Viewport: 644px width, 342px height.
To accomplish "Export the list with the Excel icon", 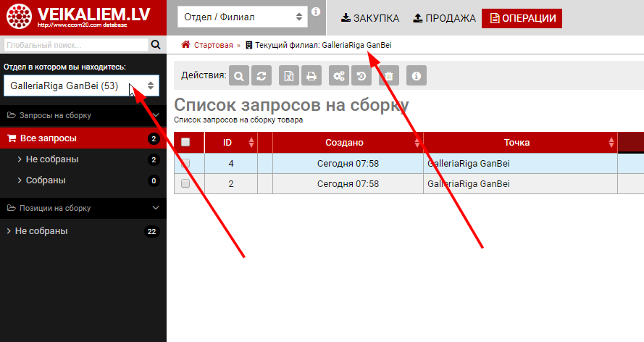I will 289,75.
